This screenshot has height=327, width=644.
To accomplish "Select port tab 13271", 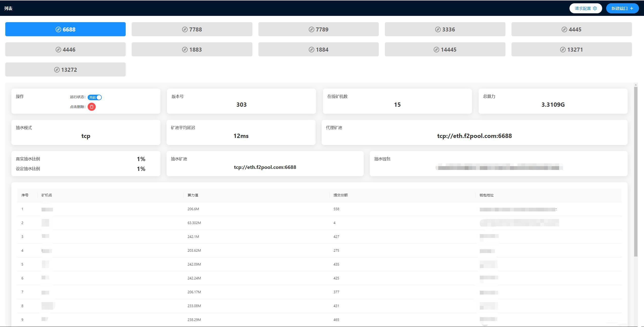I will 571,49.
